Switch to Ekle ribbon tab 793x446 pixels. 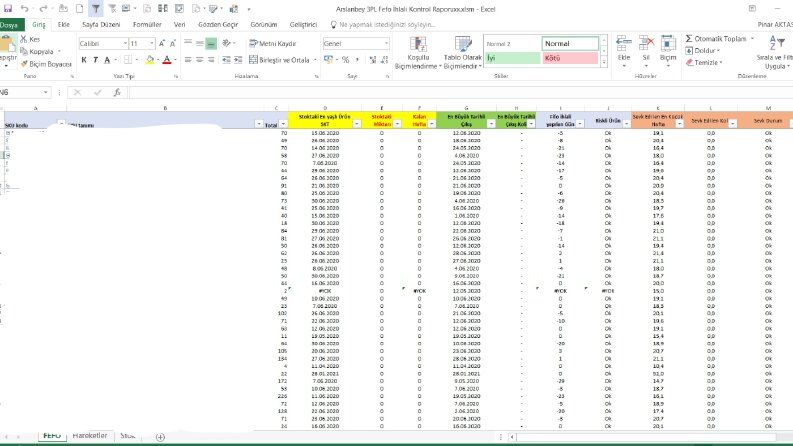[x=64, y=24]
